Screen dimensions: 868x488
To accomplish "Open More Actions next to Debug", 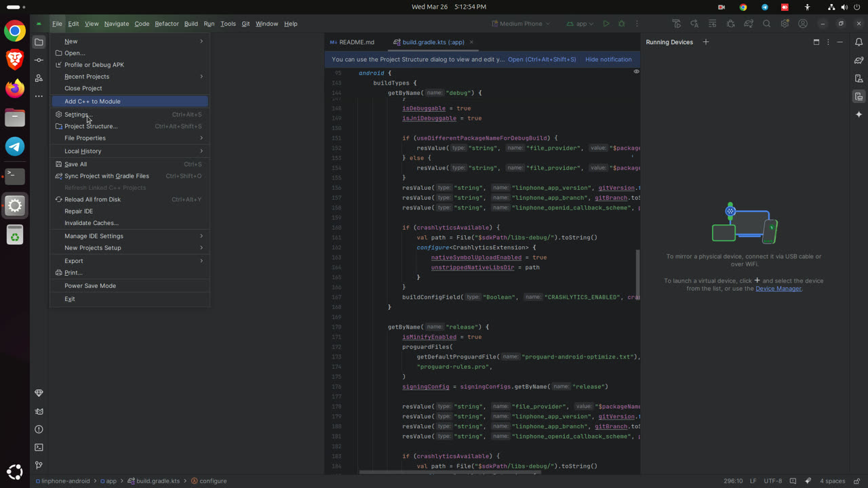I will [x=637, y=24].
